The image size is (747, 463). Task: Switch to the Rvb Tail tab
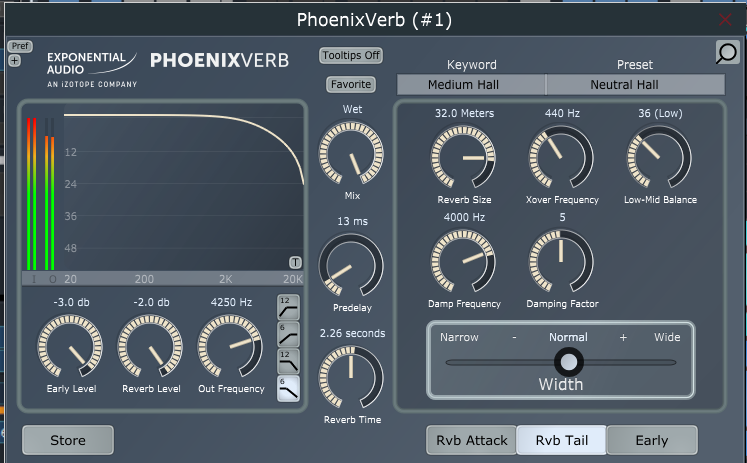point(562,440)
